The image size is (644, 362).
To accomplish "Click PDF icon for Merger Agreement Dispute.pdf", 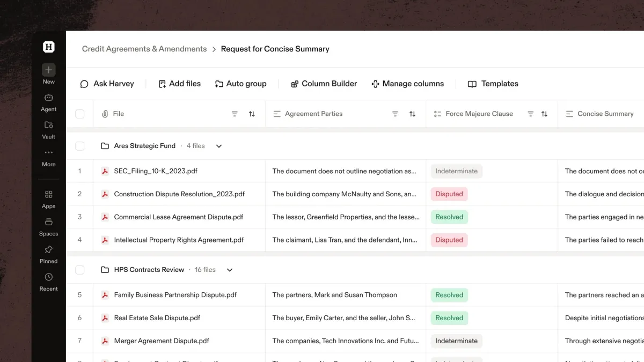I will [105, 341].
